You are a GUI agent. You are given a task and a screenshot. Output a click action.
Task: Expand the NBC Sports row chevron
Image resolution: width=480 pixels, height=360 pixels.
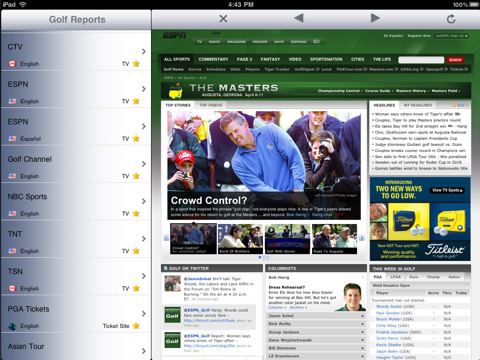(144, 201)
